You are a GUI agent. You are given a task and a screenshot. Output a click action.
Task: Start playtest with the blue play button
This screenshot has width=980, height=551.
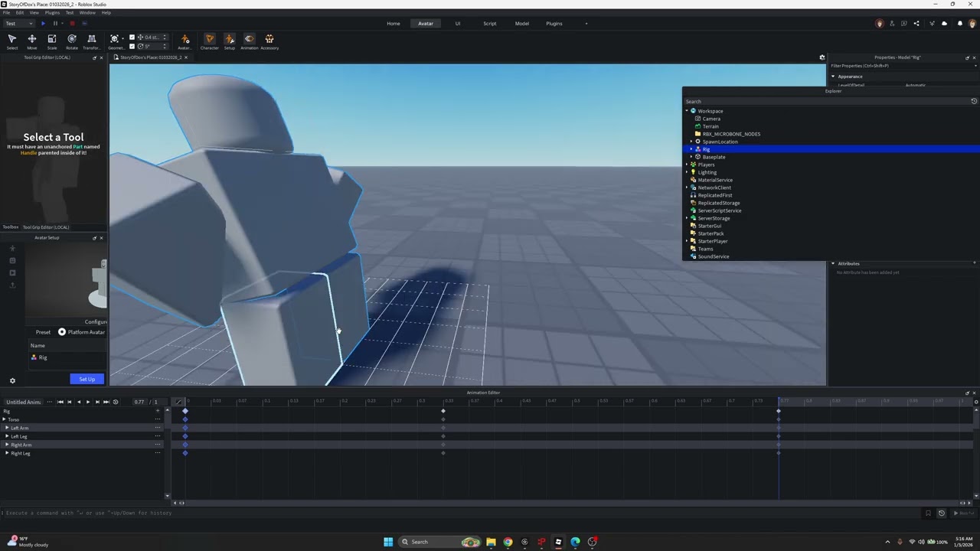click(x=43, y=23)
